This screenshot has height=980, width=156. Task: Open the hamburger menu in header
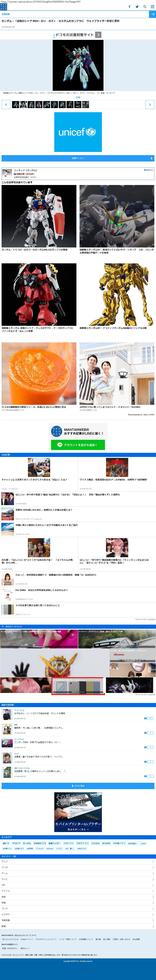coord(152,7)
